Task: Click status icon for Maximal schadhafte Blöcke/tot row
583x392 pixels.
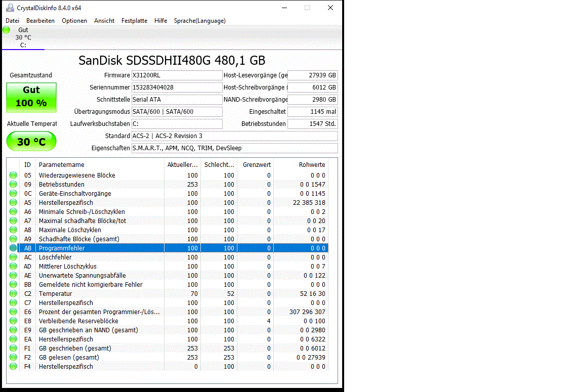Action: [13, 221]
